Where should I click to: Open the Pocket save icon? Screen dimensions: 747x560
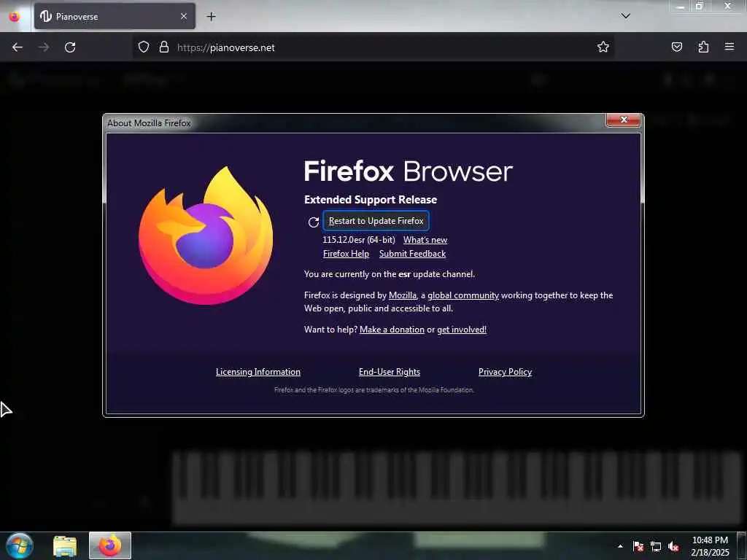pyautogui.click(x=676, y=47)
